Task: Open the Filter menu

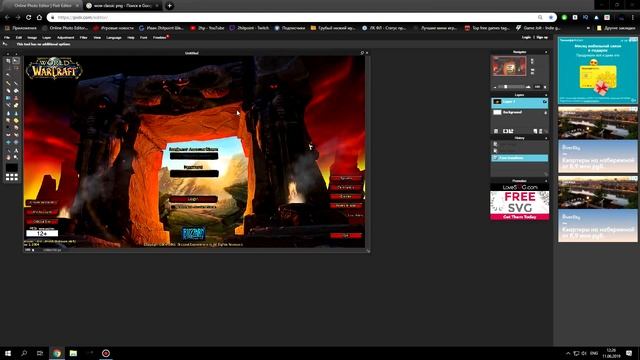Action: coord(83,37)
